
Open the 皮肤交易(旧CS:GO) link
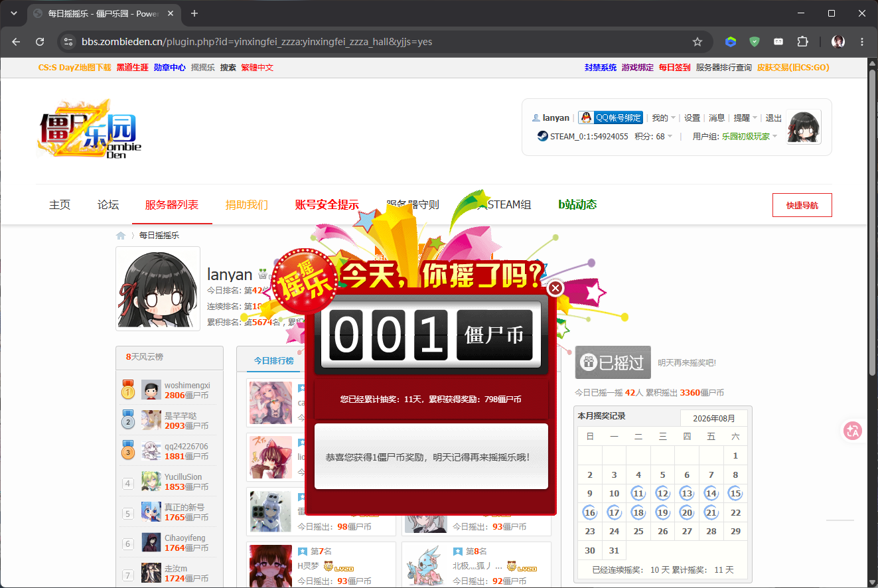click(793, 68)
